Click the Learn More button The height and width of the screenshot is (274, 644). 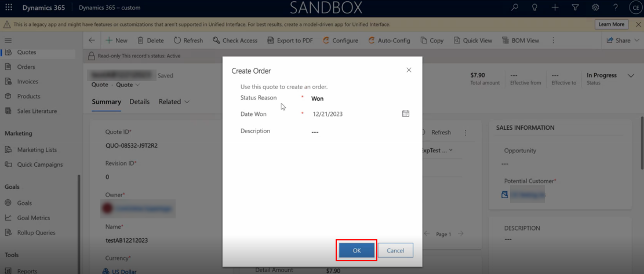[612, 24]
